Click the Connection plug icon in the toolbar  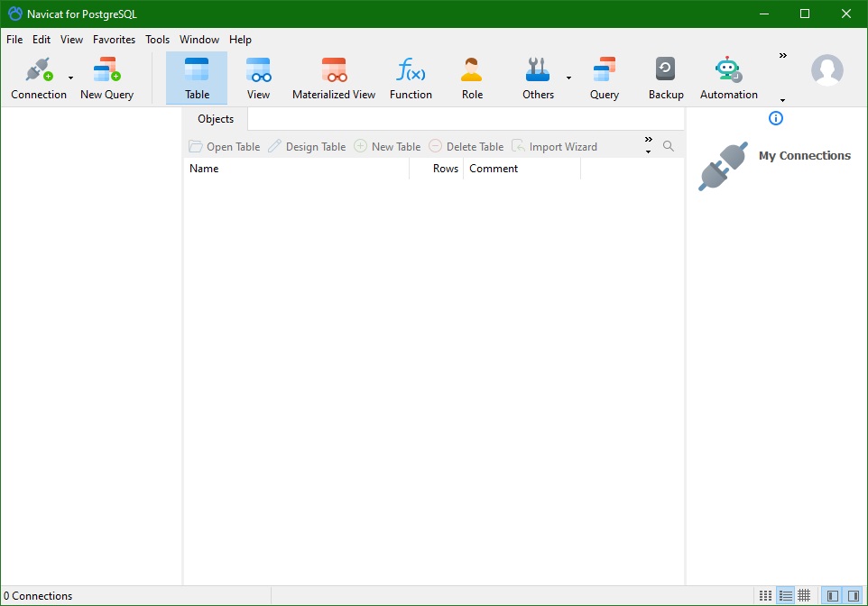[x=39, y=69]
